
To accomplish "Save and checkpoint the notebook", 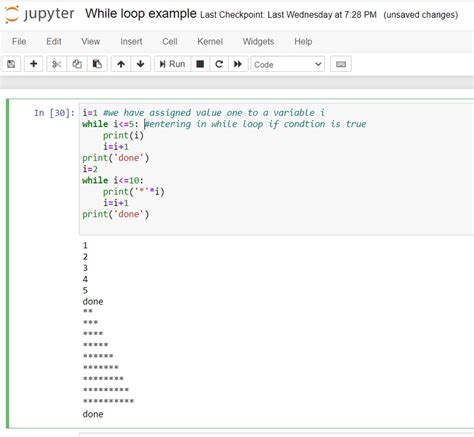I will click(11, 64).
